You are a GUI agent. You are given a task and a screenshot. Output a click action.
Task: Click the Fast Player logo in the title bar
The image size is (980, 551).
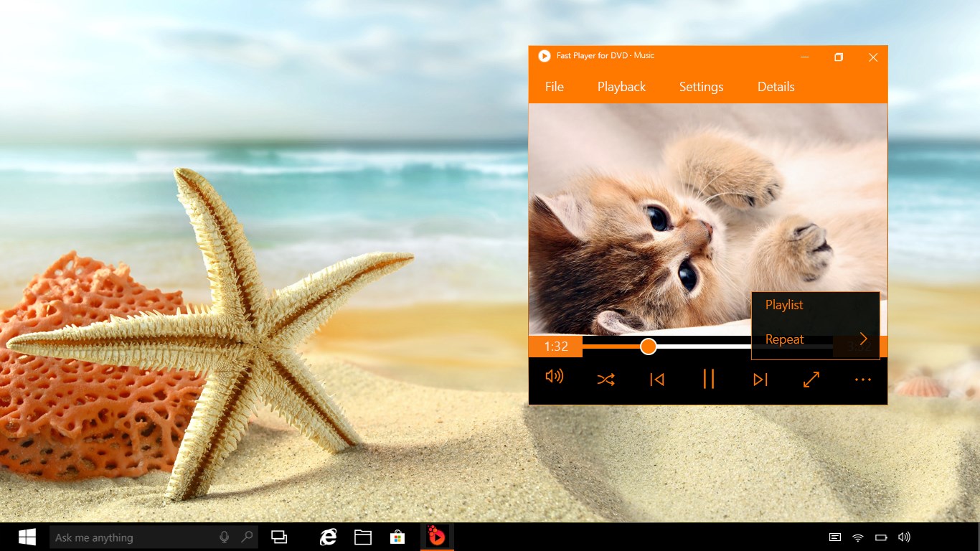(543, 55)
